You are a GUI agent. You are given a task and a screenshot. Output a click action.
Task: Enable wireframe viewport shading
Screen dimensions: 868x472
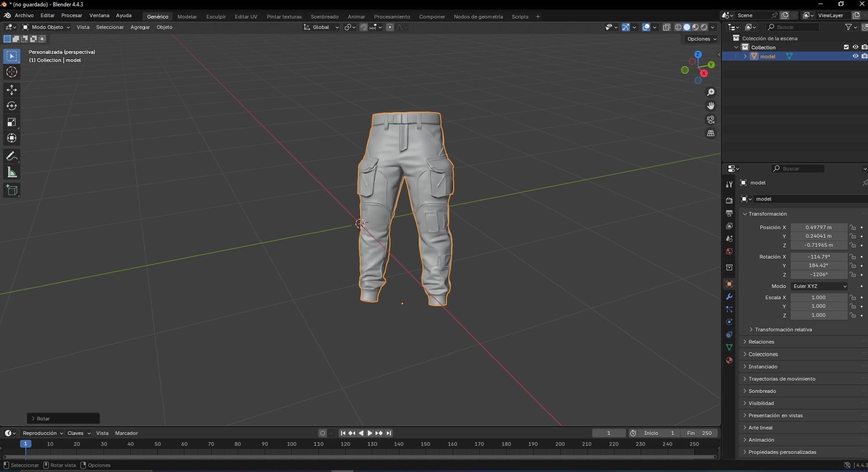pyautogui.click(x=678, y=27)
